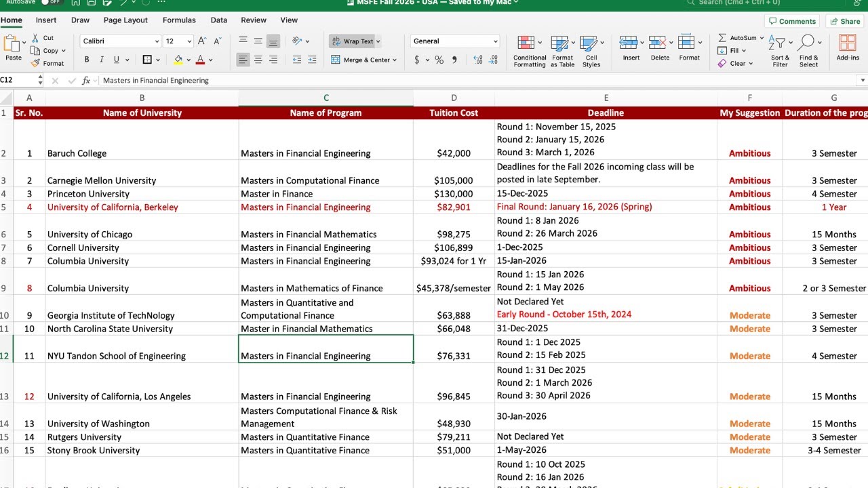Switch to the Draw ribbon tab
The image size is (868, 488).
80,20
